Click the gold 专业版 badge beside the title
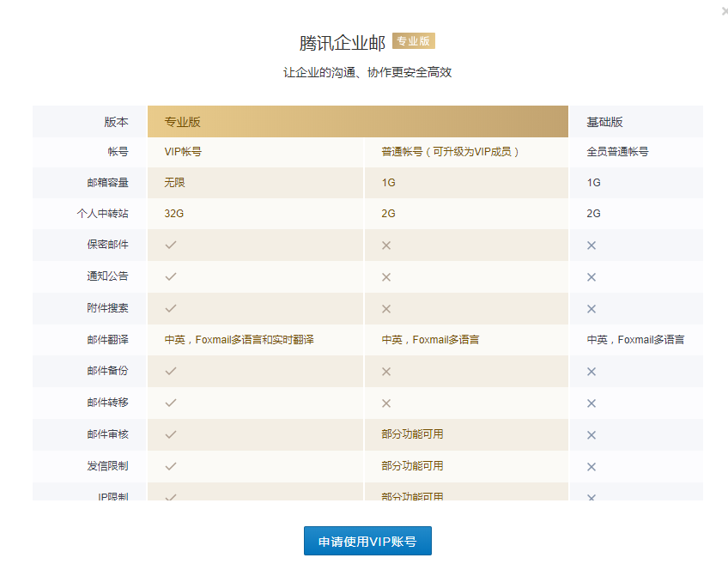The image size is (728, 576). click(x=414, y=40)
